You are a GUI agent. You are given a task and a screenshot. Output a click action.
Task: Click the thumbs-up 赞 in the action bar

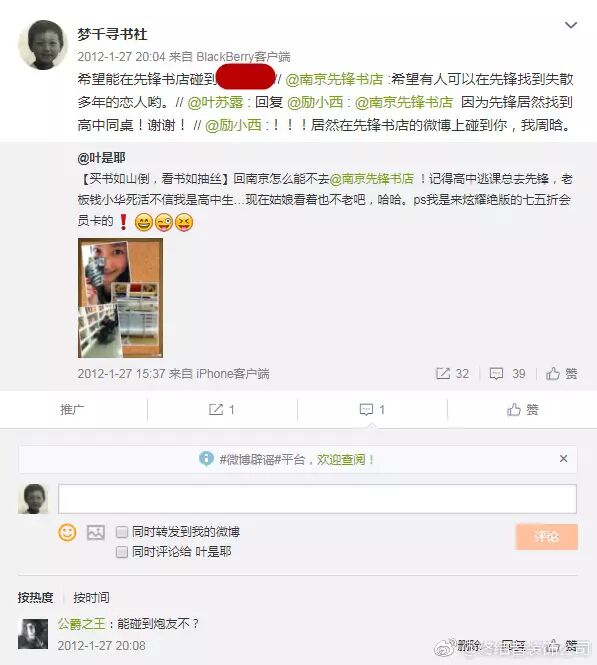point(522,410)
